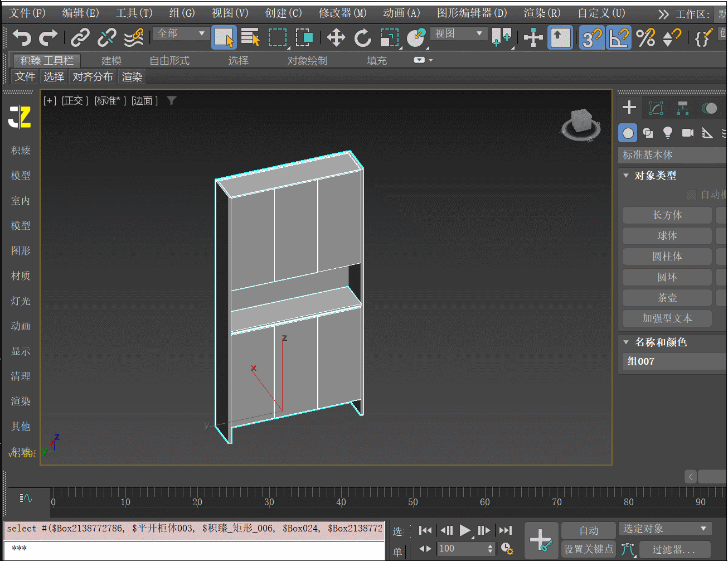The width and height of the screenshot is (728, 561).
Task: Select the Link tool icon
Action: click(80, 37)
